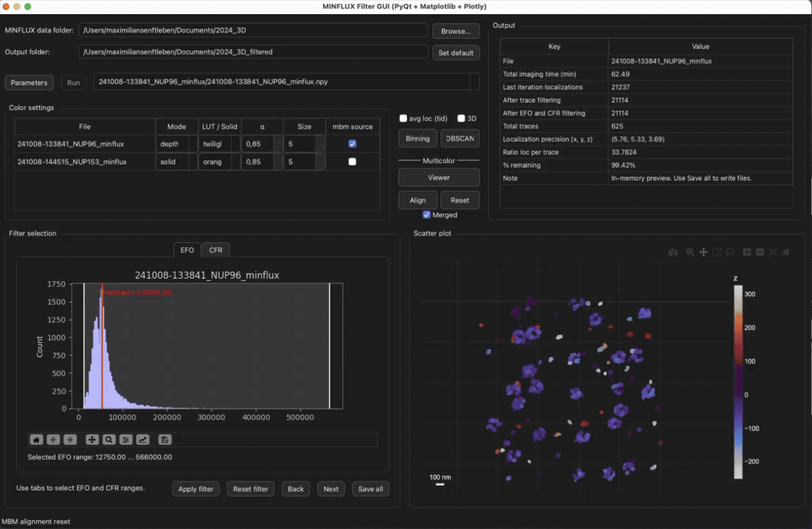Select the scatter plot box select tool
This screenshot has width=812, height=529.
coord(716,252)
